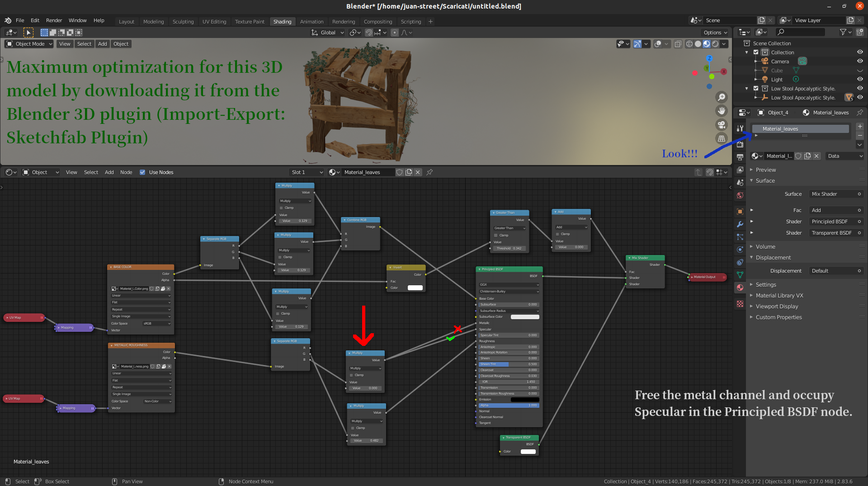Screen dimensions: 868x486
Task: Switch perspective/orthographic with the grid gizmo
Action: (x=722, y=138)
